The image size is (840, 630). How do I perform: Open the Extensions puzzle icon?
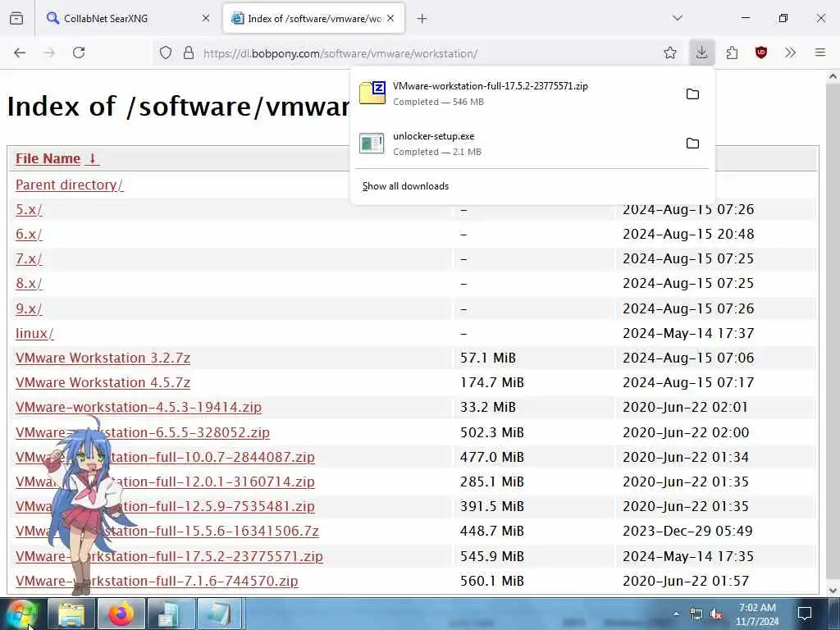[732, 52]
